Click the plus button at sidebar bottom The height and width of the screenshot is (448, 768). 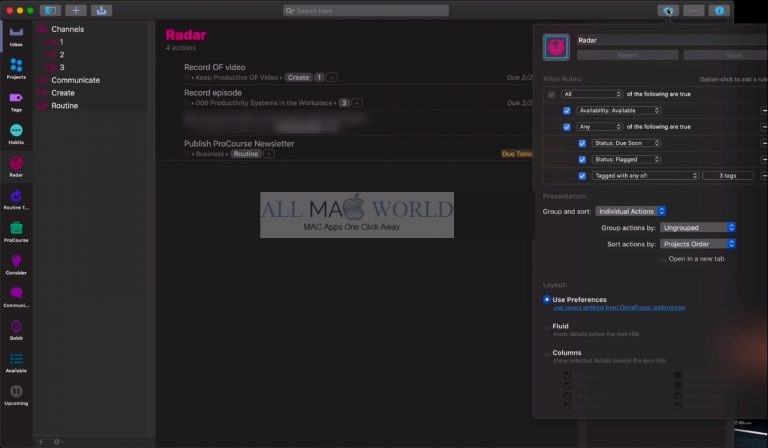(x=41, y=442)
